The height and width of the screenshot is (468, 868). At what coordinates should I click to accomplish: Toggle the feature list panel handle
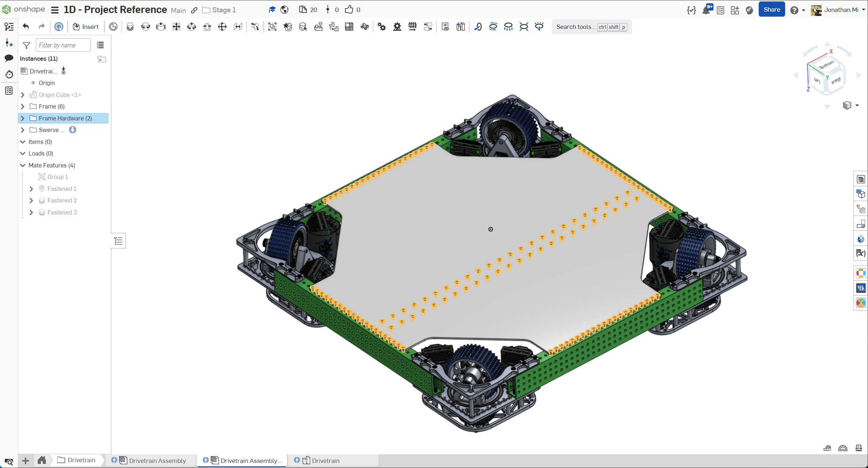coord(118,241)
